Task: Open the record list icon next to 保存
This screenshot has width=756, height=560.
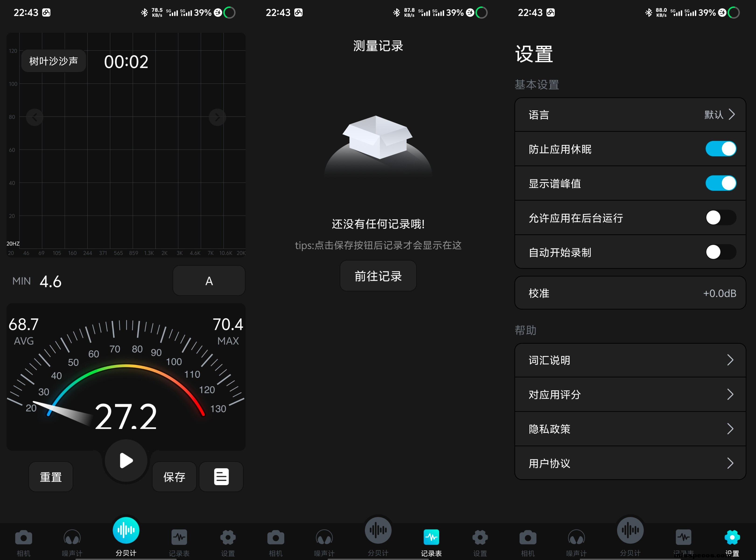Action: (x=221, y=477)
